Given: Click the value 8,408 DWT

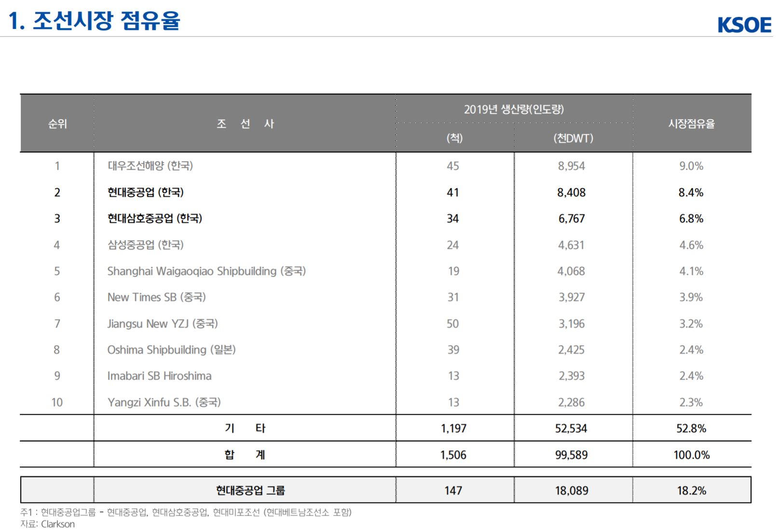Looking at the screenshot, I should (572, 192).
